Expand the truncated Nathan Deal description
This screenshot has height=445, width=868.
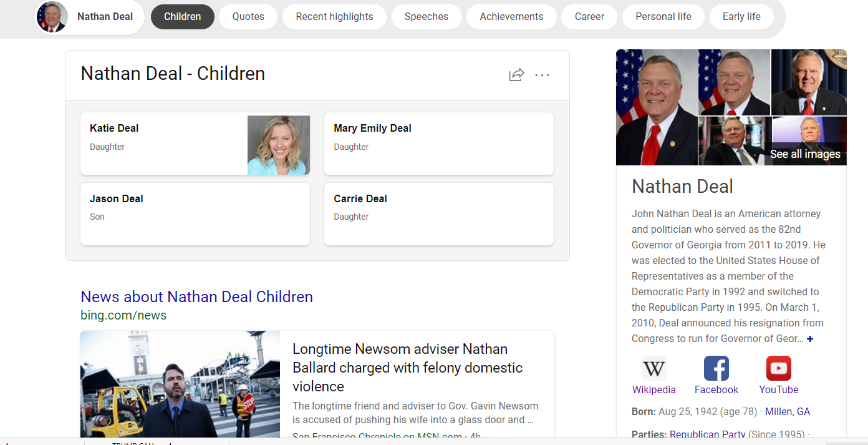pyautogui.click(x=810, y=339)
